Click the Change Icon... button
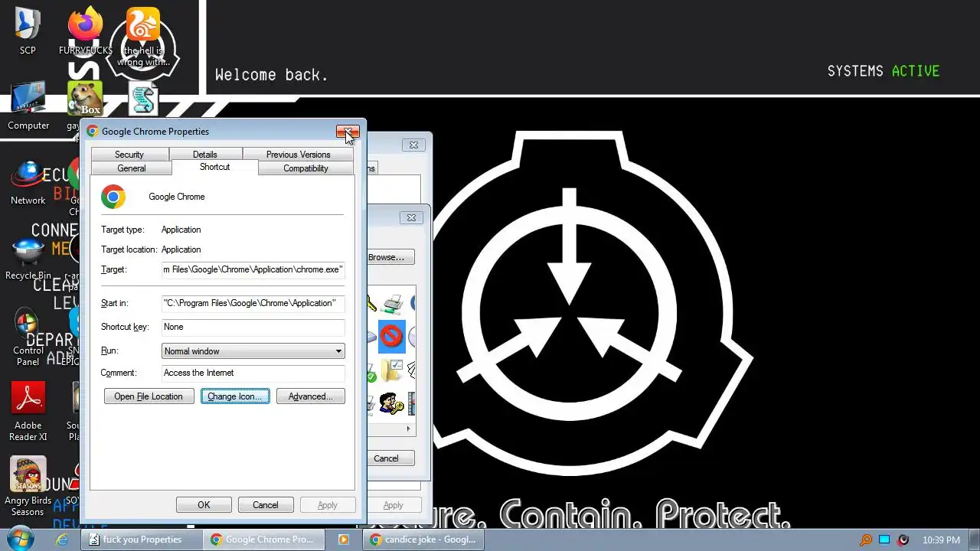 click(x=235, y=396)
